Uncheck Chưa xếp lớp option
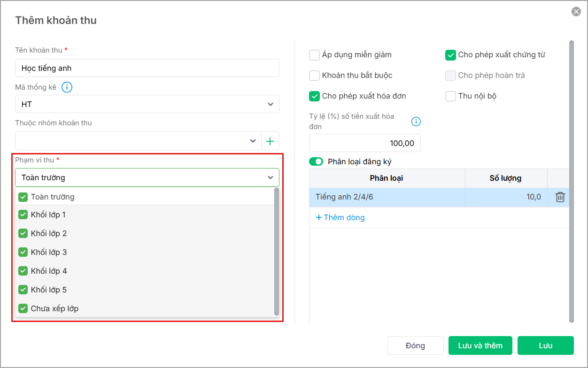 [x=23, y=308]
